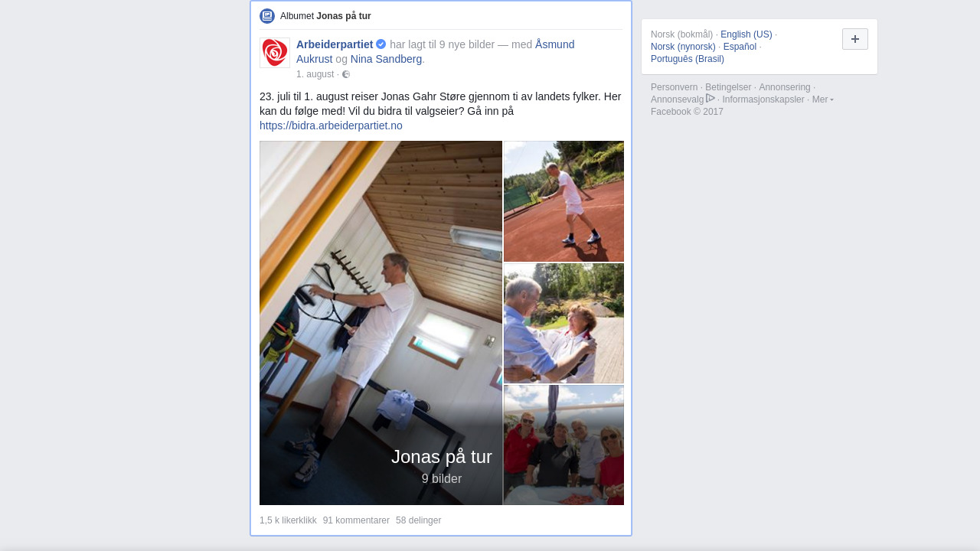Open Nina Sandberg's profile link

(x=386, y=59)
